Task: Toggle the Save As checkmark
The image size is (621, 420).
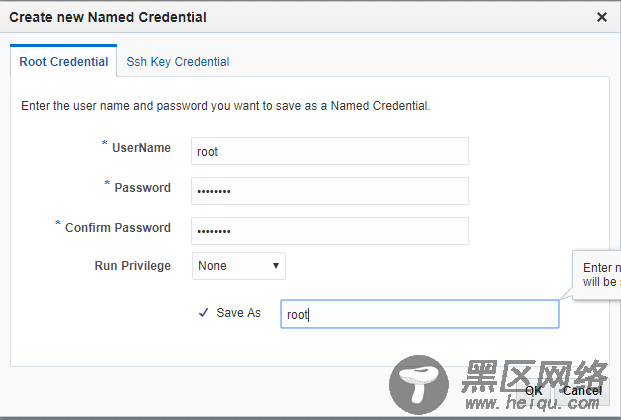Action: tap(204, 313)
